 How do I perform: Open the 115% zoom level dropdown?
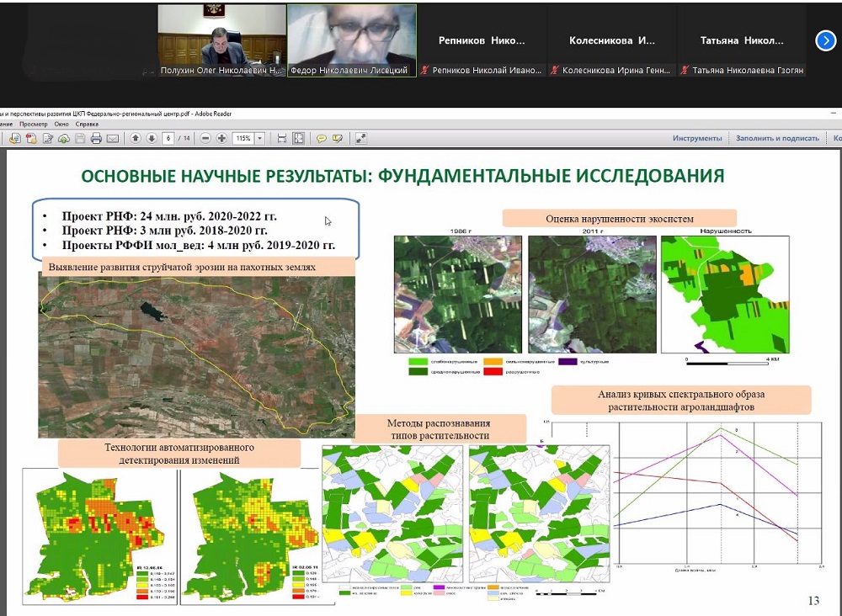pos(260,138)
